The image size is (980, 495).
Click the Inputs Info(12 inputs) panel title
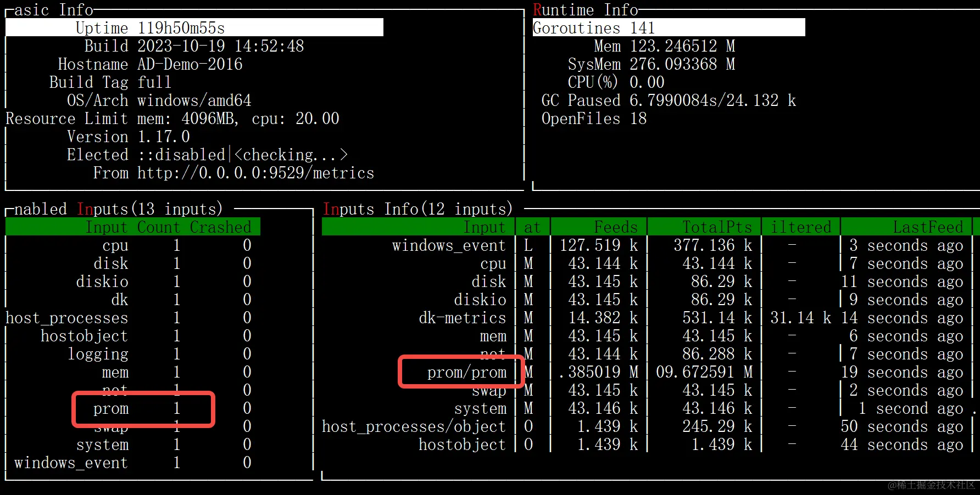click(417, 209)
